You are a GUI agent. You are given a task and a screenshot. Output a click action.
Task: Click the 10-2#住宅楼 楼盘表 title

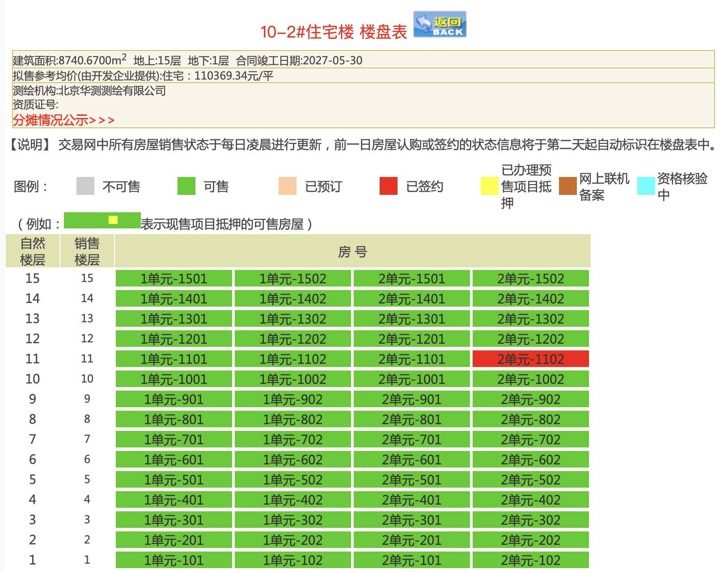pyautogui.click(x=334, y=32)
